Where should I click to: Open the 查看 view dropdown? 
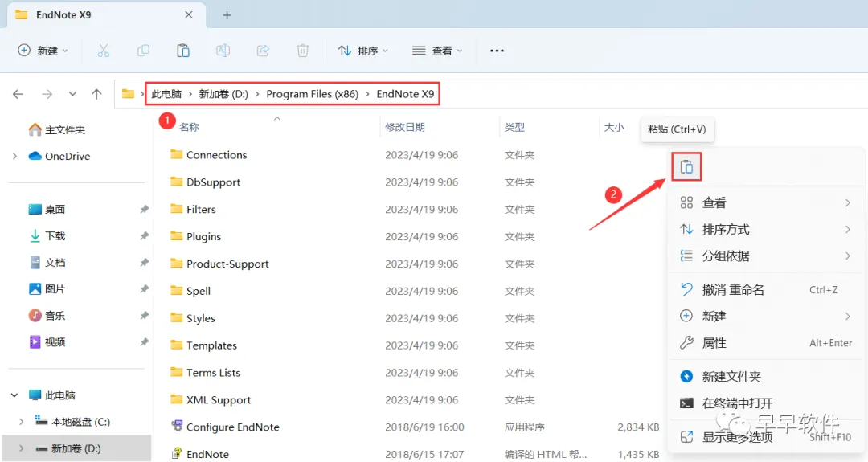pos(437,51)
